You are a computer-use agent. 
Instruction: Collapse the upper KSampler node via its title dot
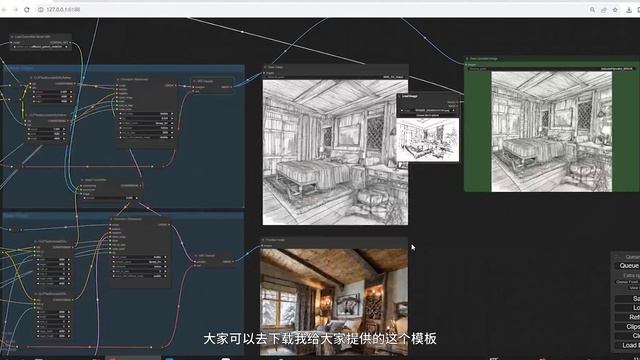[118, 79]
